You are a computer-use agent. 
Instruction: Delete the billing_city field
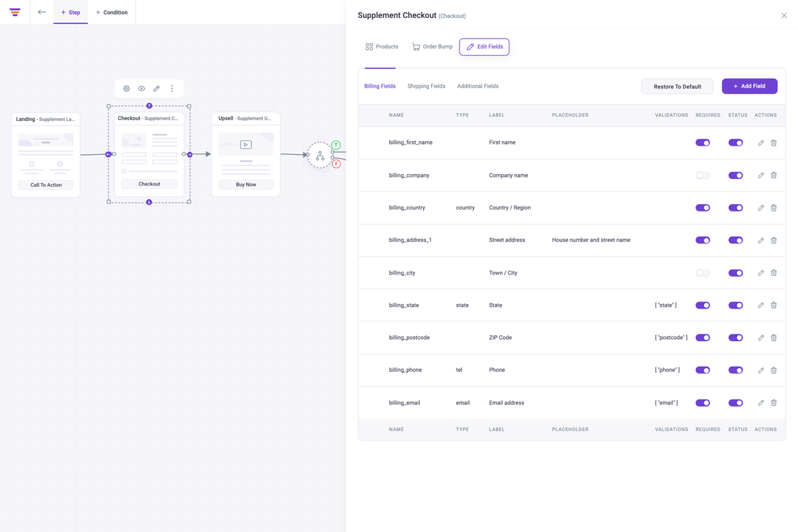pos(774,273)
